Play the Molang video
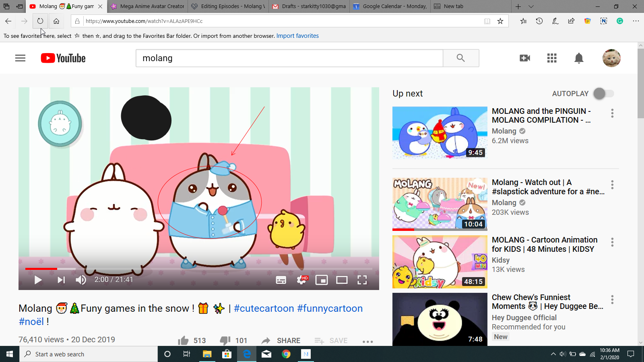Viewport: 644px width, 362px height. (x=38, y=280)
